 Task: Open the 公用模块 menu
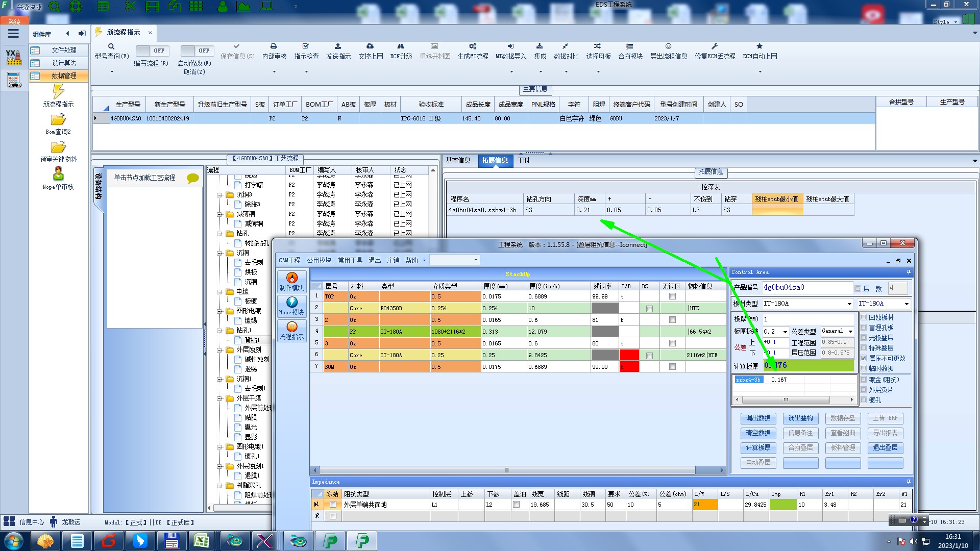pyautogui.click(x=319, y=261)
